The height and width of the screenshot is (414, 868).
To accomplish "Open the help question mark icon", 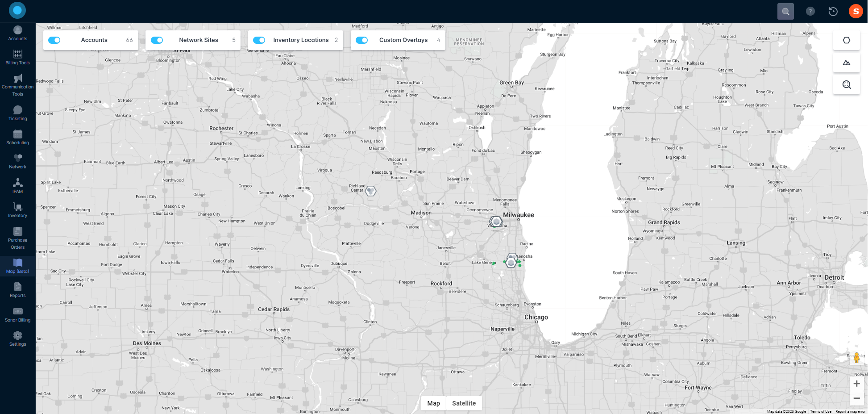I will pos(810,11).
